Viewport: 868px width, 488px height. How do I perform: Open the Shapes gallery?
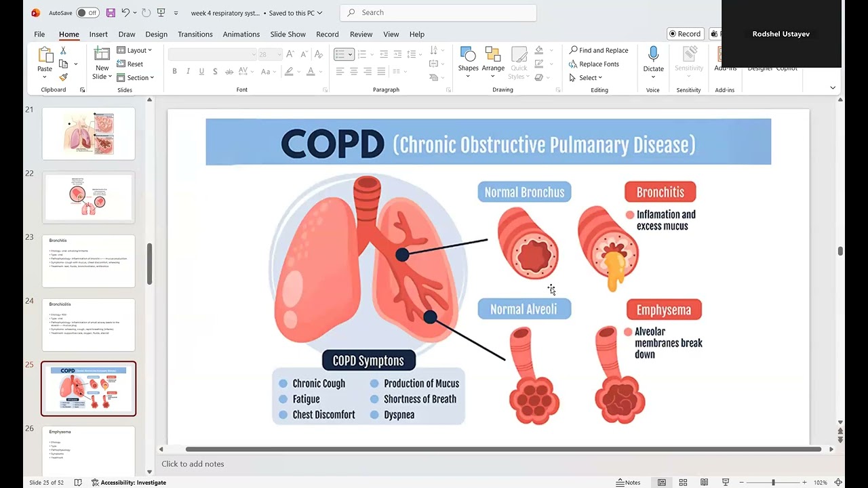point(468,62)
